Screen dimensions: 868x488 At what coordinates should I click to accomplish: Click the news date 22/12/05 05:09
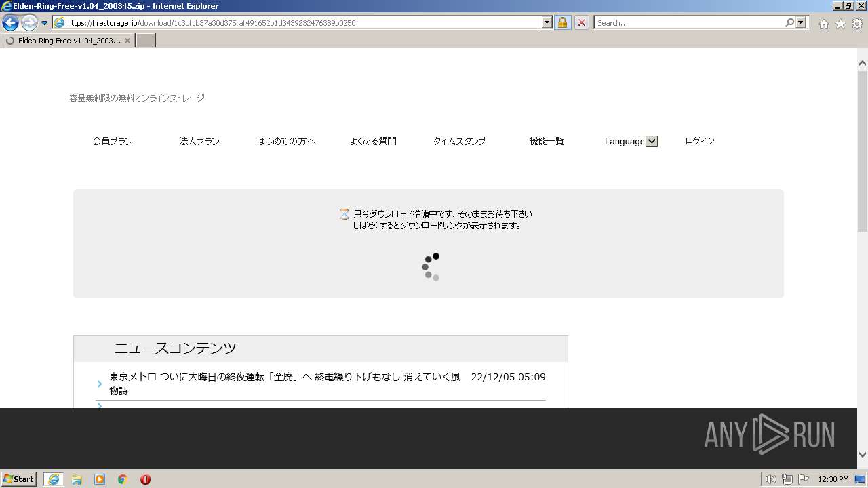pos(508,377)
